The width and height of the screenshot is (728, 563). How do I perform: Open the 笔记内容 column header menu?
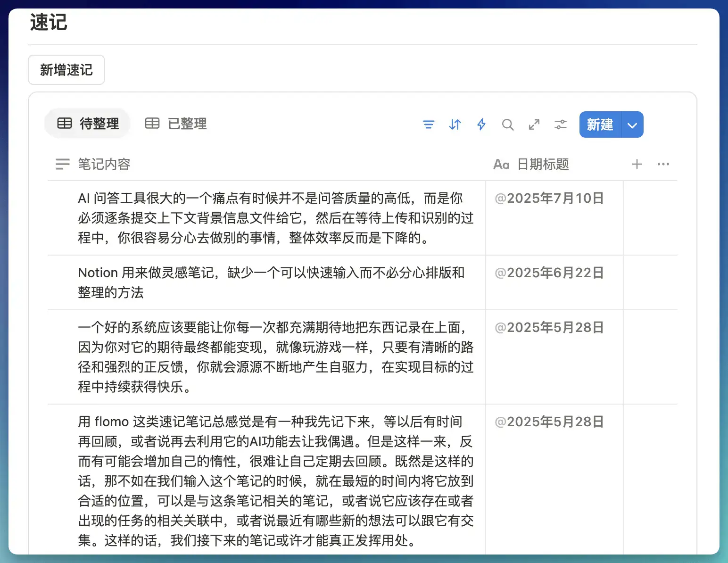click(x=104, y=164)
